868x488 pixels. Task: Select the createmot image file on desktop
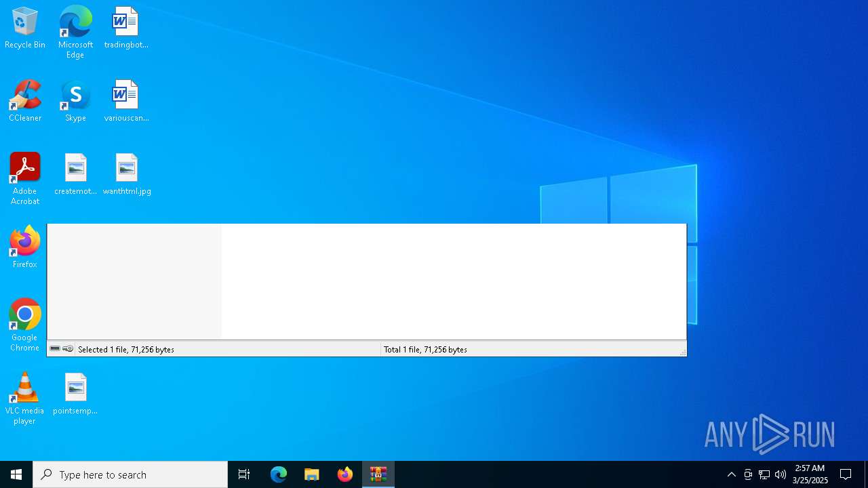pos(75,175)
